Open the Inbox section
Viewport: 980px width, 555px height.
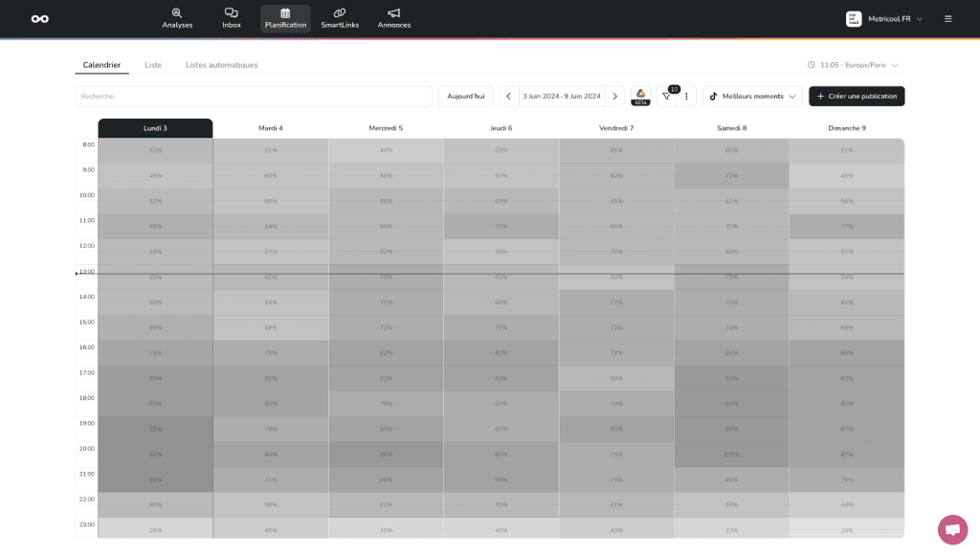tap(232, 18)
